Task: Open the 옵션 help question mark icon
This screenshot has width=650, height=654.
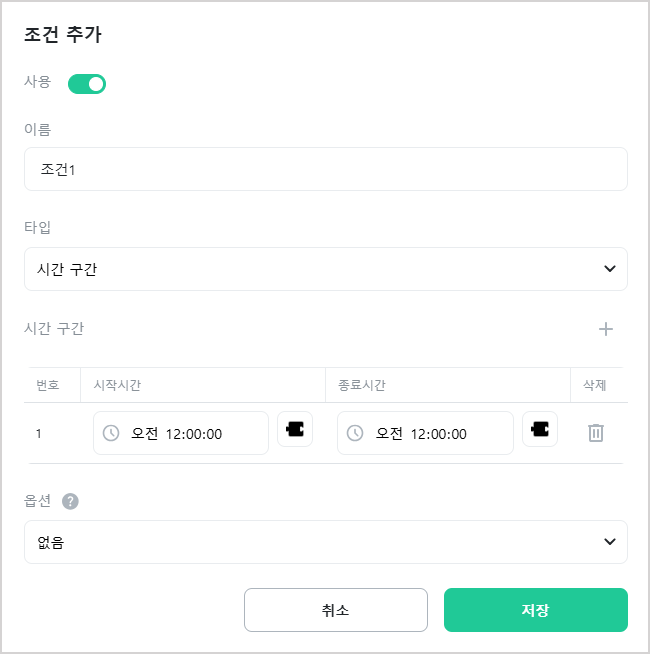Action: tap(70, 501)
